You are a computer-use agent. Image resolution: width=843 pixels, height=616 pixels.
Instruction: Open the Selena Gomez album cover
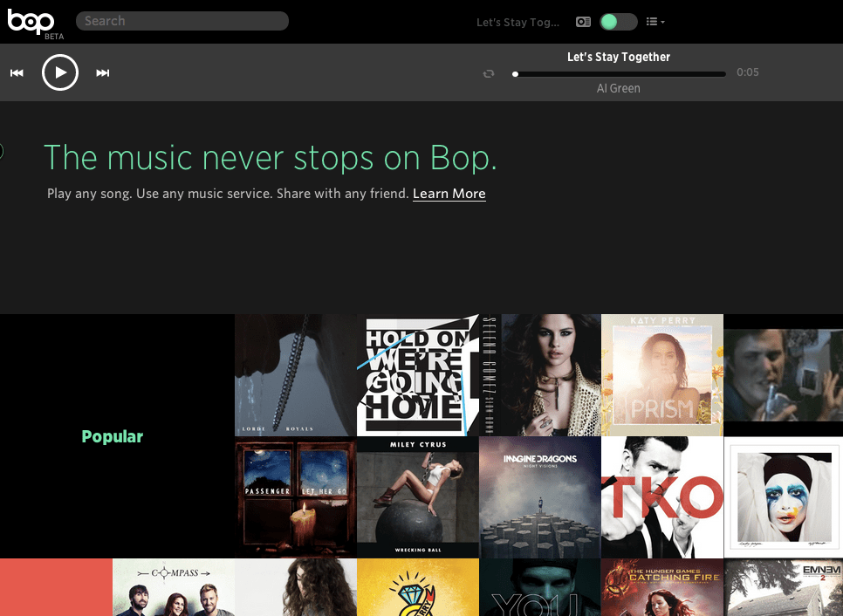click(540, 374)
